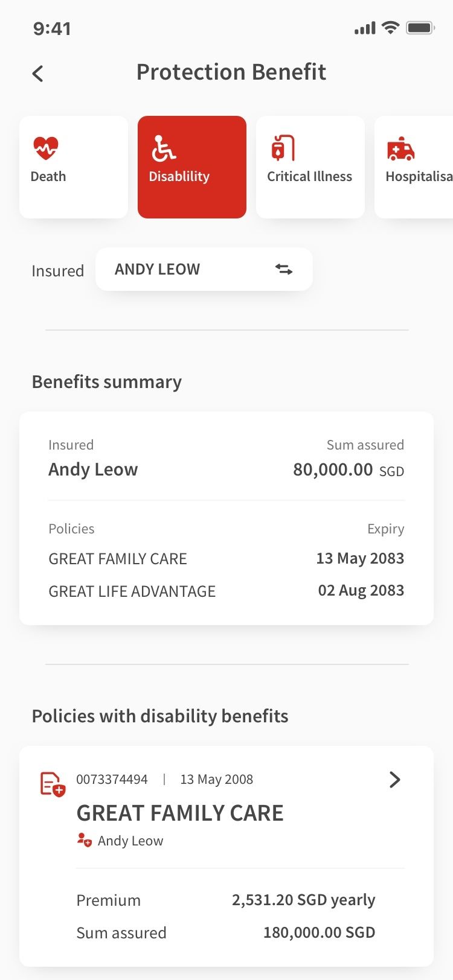Screen dimensions: 453x980
Task: Tap the Wi-Fi status icon
Action: tap(391, 28)
